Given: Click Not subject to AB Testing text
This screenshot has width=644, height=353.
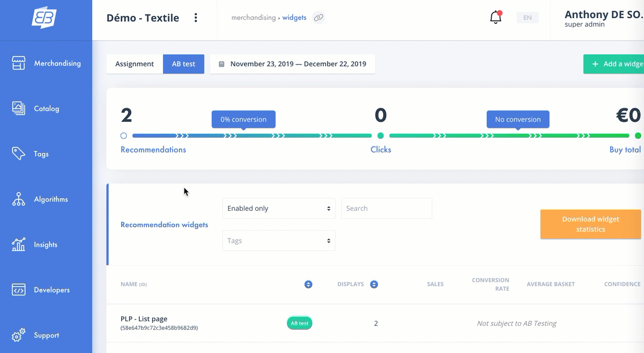Looking at the screenshot, I should (517, 324).
